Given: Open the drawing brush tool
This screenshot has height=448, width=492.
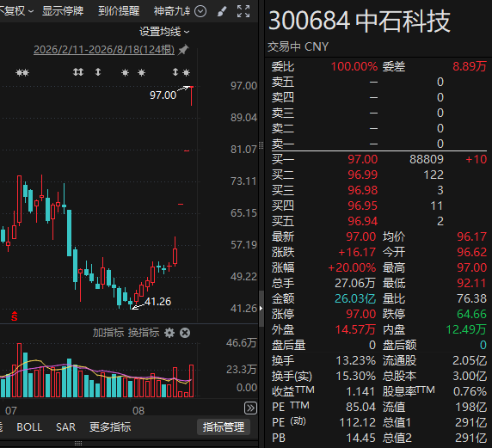Looking at the screenshot, I should click(222, 11).
